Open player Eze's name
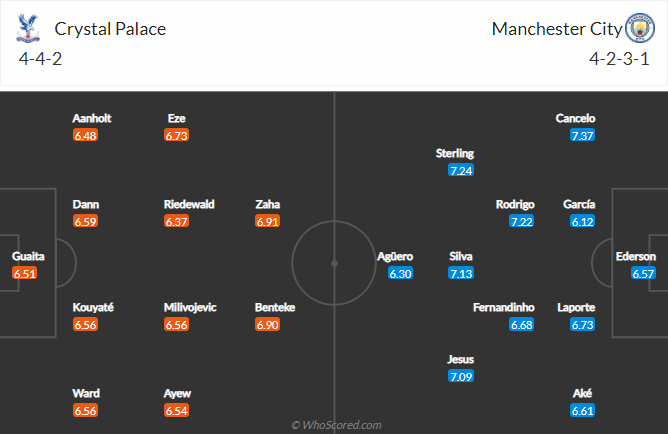This screenshot has width=668, height=434. [x=177, y=118]
